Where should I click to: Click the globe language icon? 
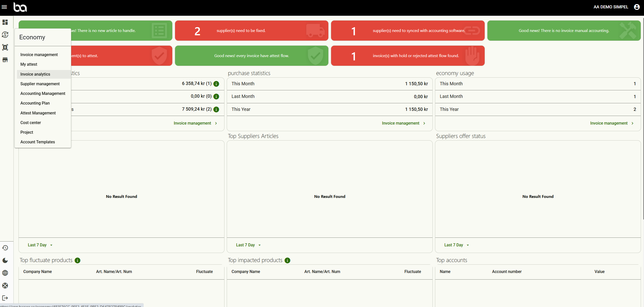pos(5,273)
